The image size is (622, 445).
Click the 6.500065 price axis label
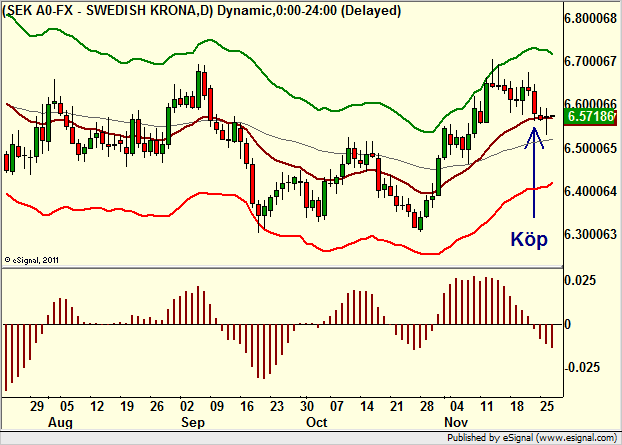[591, 148]
